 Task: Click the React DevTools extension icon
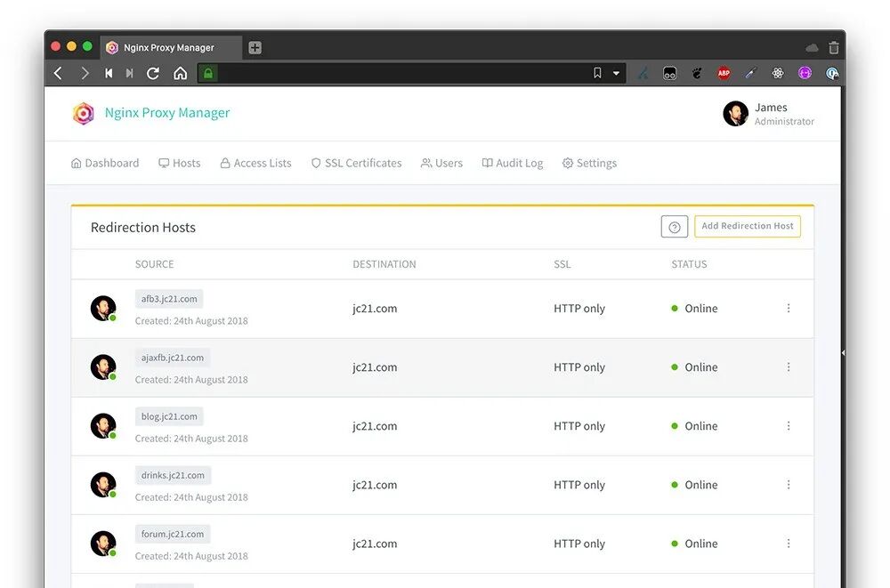778,73
